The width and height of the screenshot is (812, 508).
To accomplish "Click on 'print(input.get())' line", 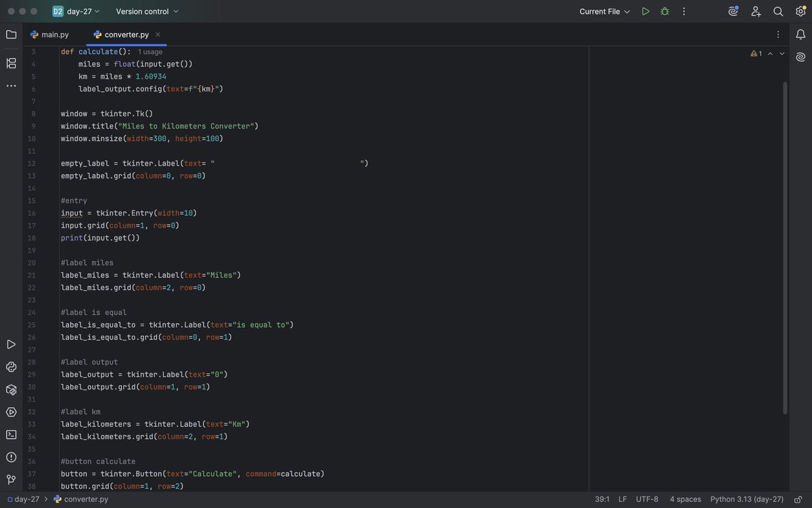I will click(x=100, y=238).
